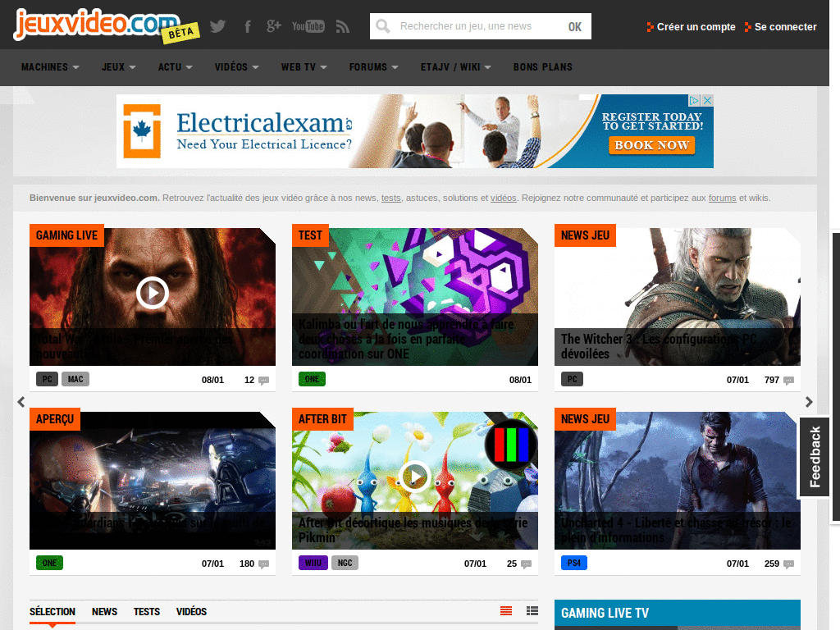The image size is (840, 630).
Task: Click the BÊTA badge next to logo
Action: (x=180, y=33)
